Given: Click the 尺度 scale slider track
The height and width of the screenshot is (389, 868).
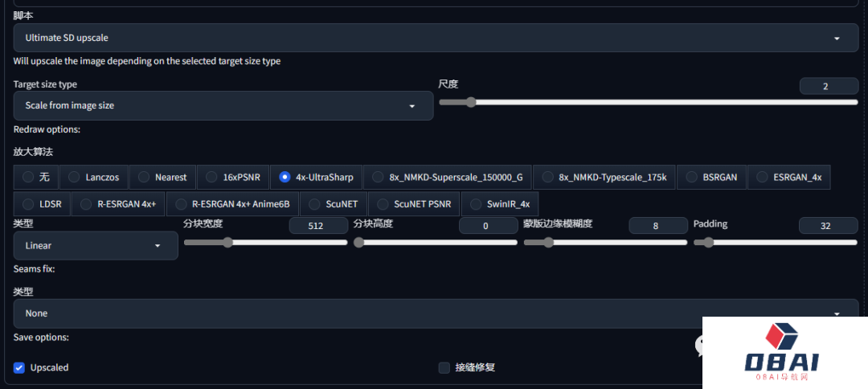Looking at the screenshot, I should coord(648,102).
